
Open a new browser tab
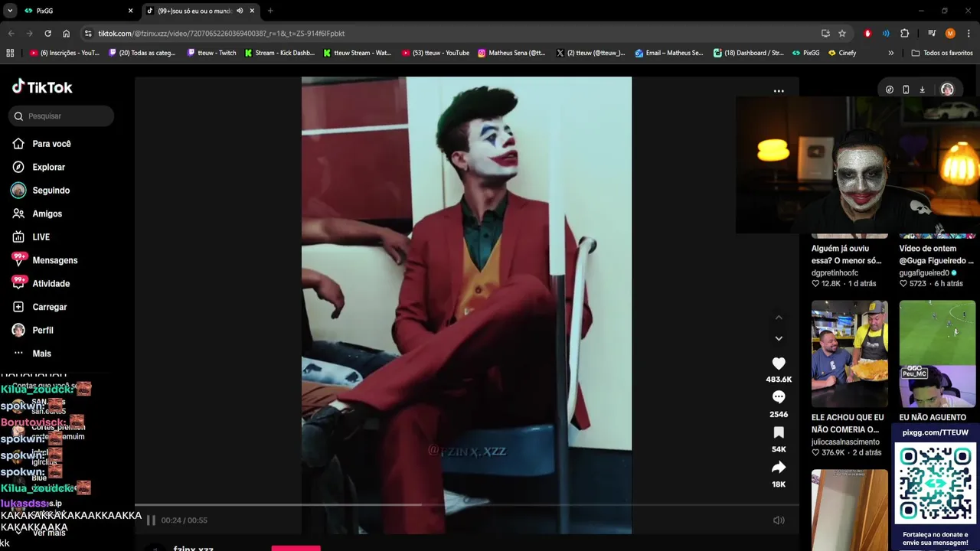click(x=270, y=11)
